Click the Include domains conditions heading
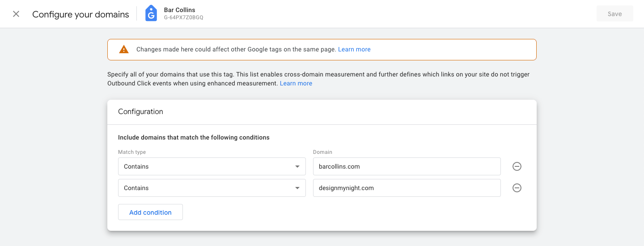Screen dimensions: 644x246 pos(194,138)
